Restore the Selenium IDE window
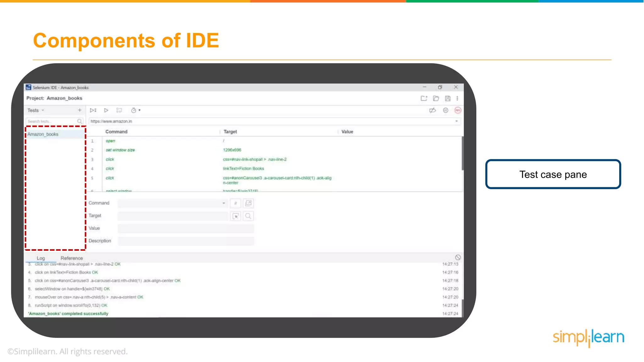Screen dimensions: 644x362 point(440,87)
